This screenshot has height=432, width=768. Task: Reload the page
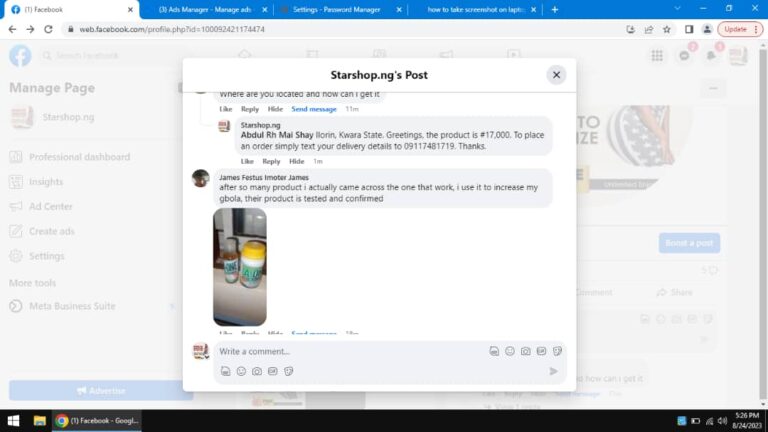point(48,29)
